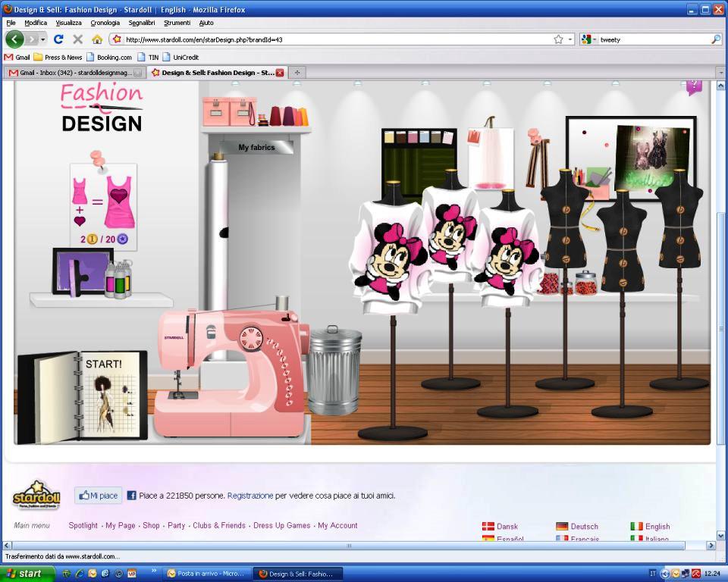Open Dress Up Games link
The image size is (728, 582).
click(282, 525)
